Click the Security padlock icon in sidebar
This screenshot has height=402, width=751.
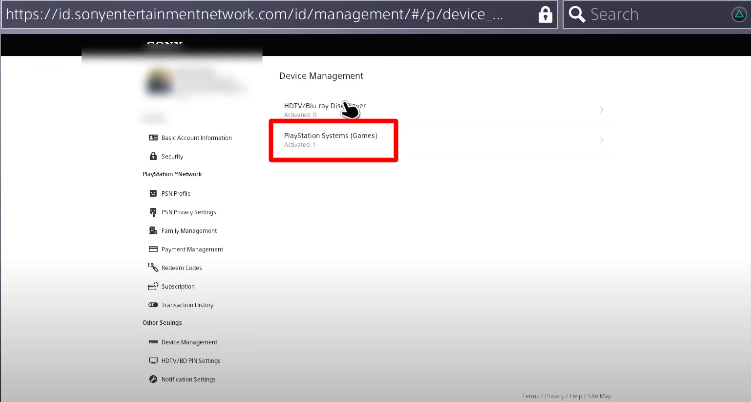(153, 156)
